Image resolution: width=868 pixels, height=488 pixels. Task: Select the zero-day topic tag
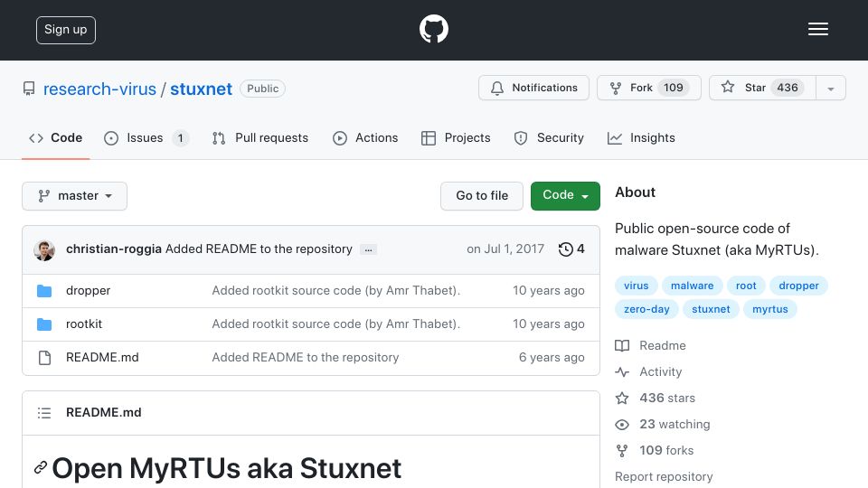tap(646, 309)
